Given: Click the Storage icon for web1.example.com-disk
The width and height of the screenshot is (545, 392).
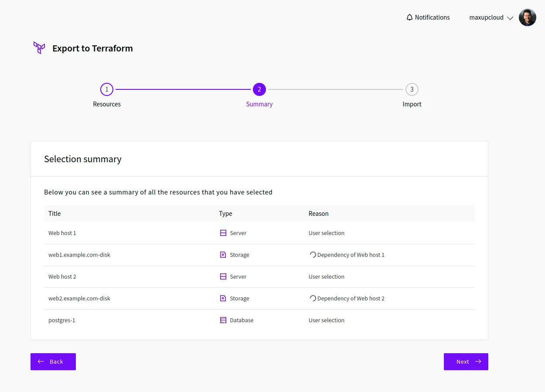Looking at the screenshot, I should pos(223,255).
